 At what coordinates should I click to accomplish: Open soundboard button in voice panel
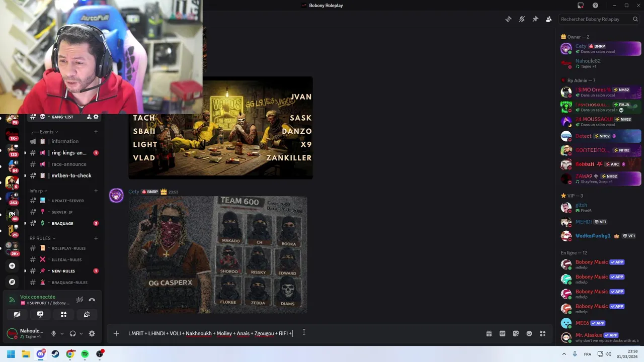(87, 314)
